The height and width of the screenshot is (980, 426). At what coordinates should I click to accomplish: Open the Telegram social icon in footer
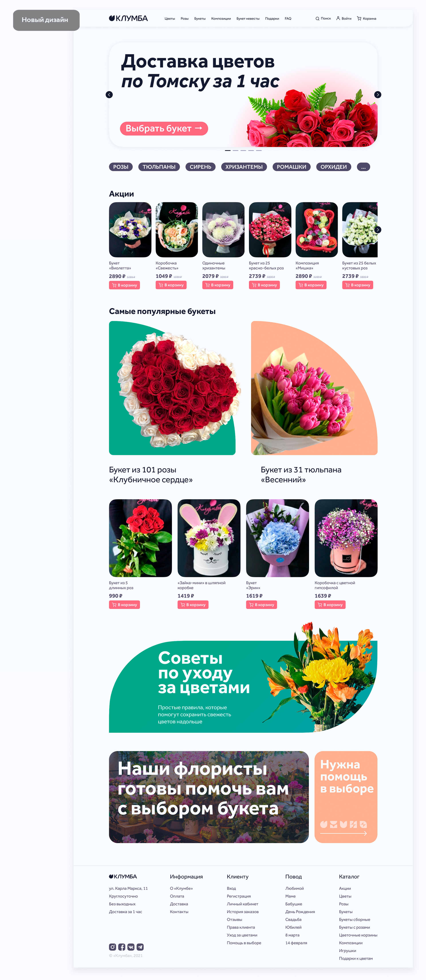(x=140, y=947)
